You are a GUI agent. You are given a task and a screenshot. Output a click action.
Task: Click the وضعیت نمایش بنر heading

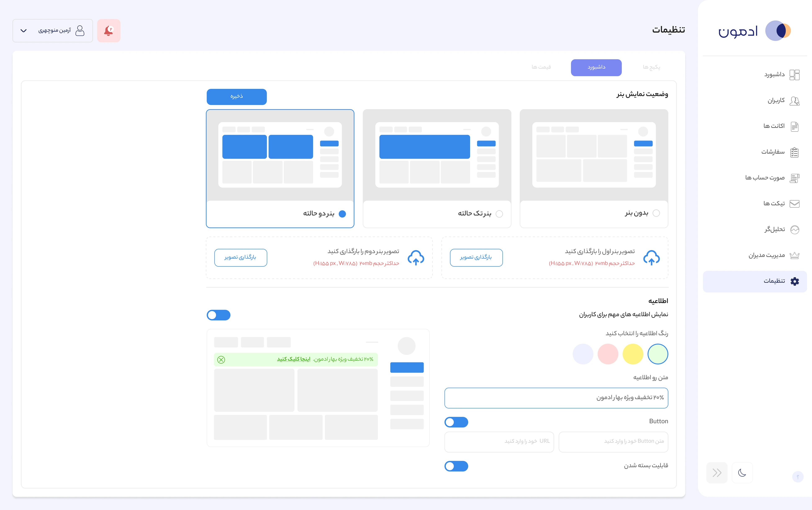tap(642, 94)
